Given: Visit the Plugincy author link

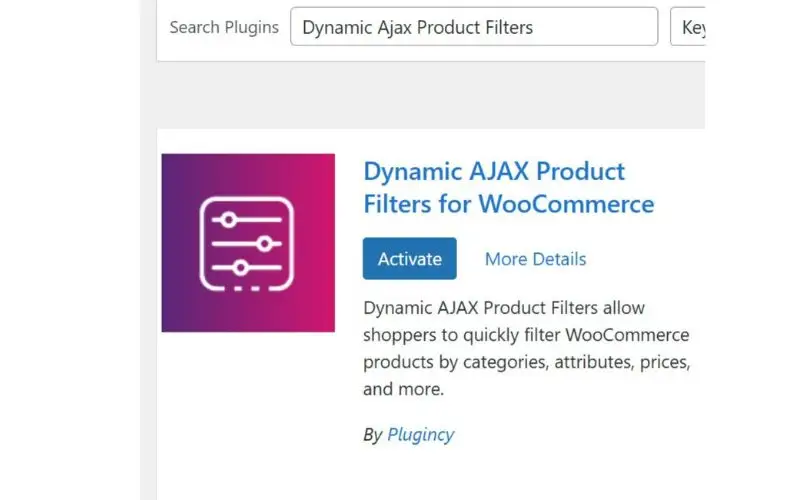Looking at the screenshot, I should pos(421,434).
